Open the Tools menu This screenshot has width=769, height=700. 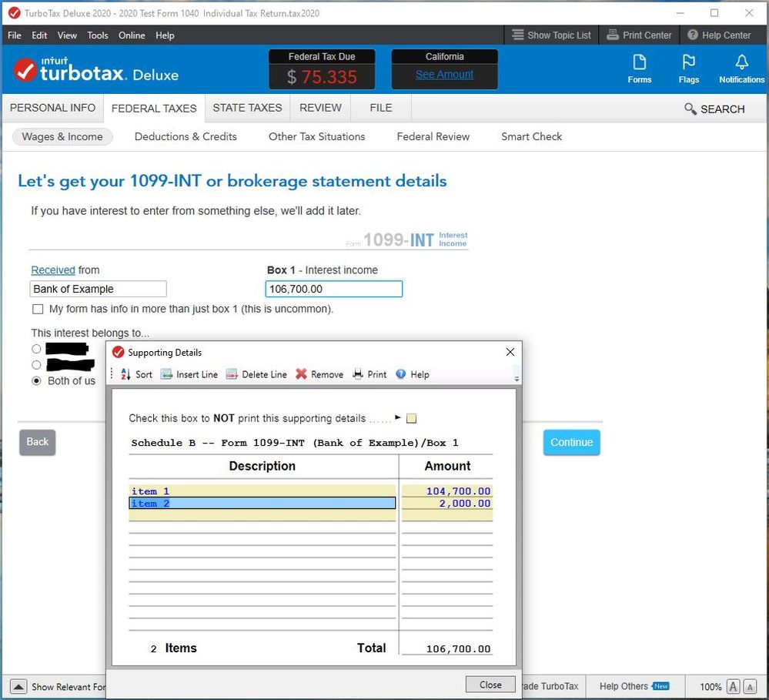tap(98, 35)
